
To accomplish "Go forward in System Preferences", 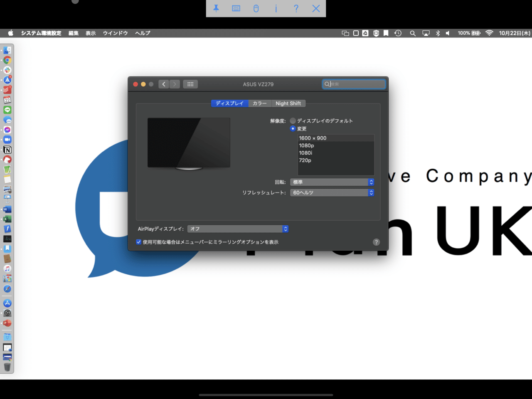I will pos(175,84).
